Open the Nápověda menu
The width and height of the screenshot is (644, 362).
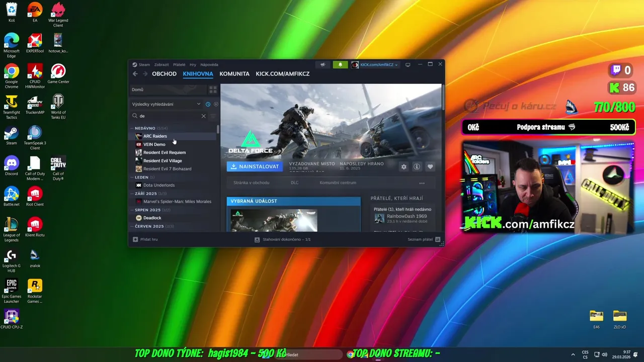(209, 64)
